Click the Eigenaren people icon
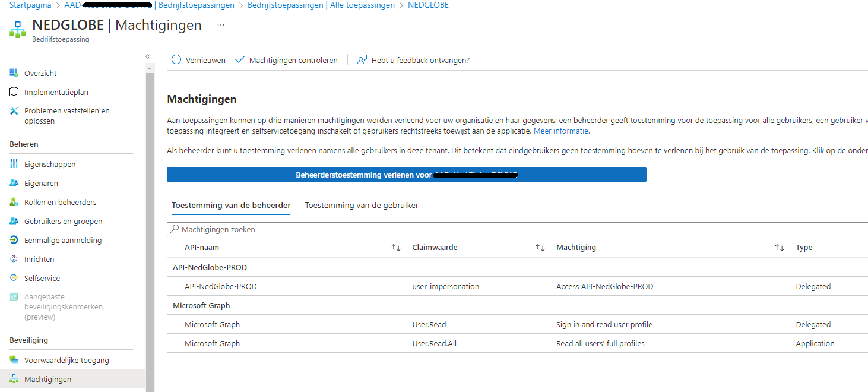Screen dimensions: 868x392 pos(14,183)
